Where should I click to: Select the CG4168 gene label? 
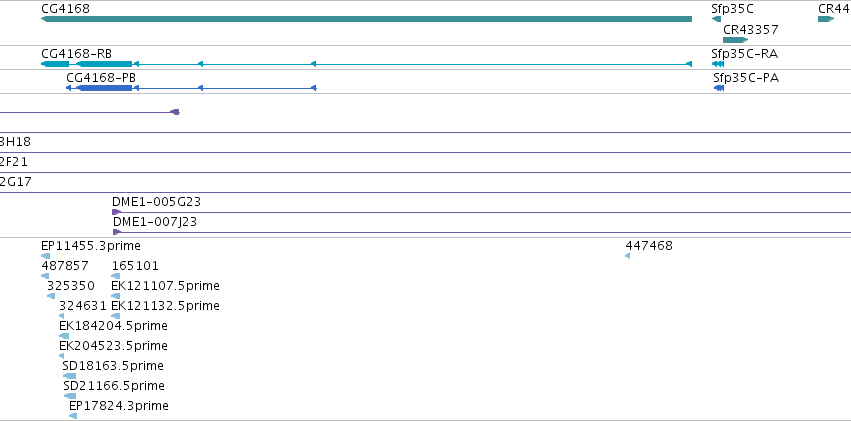(65, 9)
